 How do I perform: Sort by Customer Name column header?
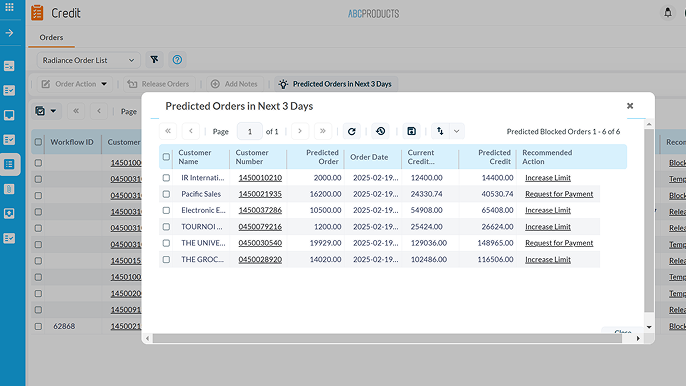(x=201, y=157)
